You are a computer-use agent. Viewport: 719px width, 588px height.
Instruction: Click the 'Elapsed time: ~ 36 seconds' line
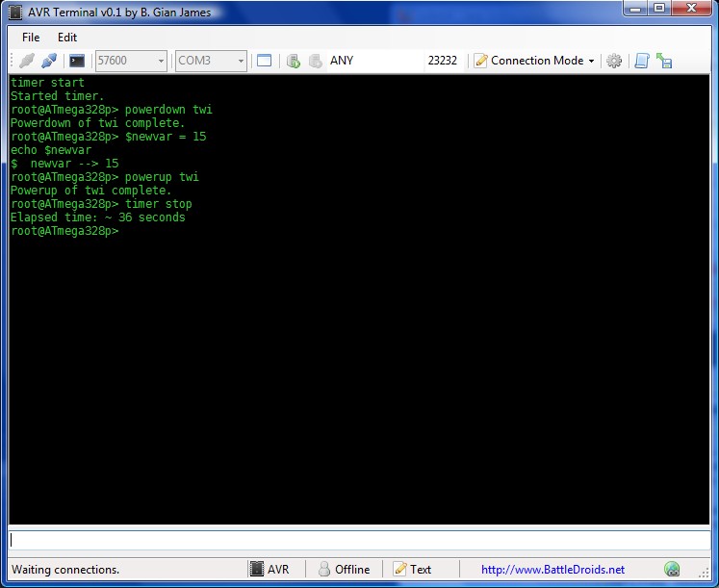click(97, 217)
